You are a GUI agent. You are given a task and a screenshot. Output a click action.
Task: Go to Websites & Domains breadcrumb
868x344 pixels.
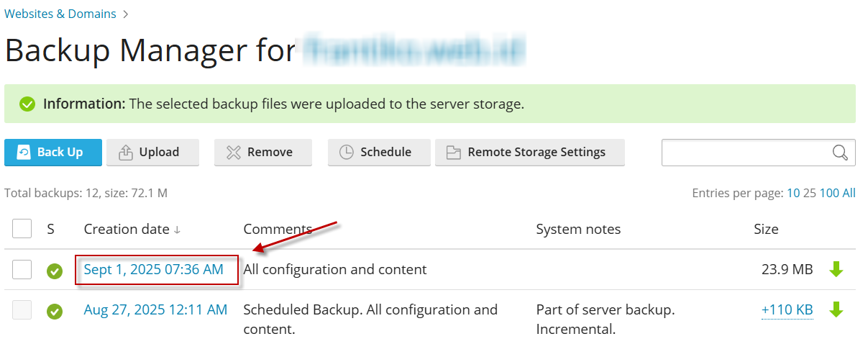pyautogui.click(x=60, y=14)
